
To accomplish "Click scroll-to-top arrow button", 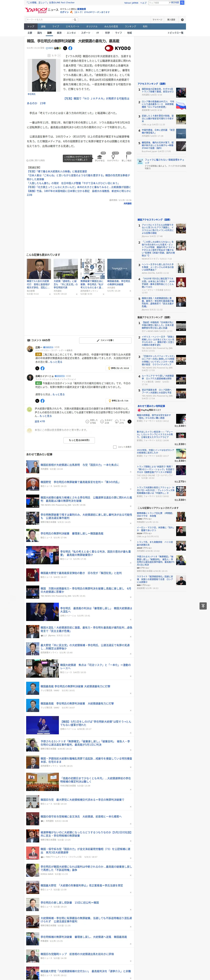I will [203, 606].
